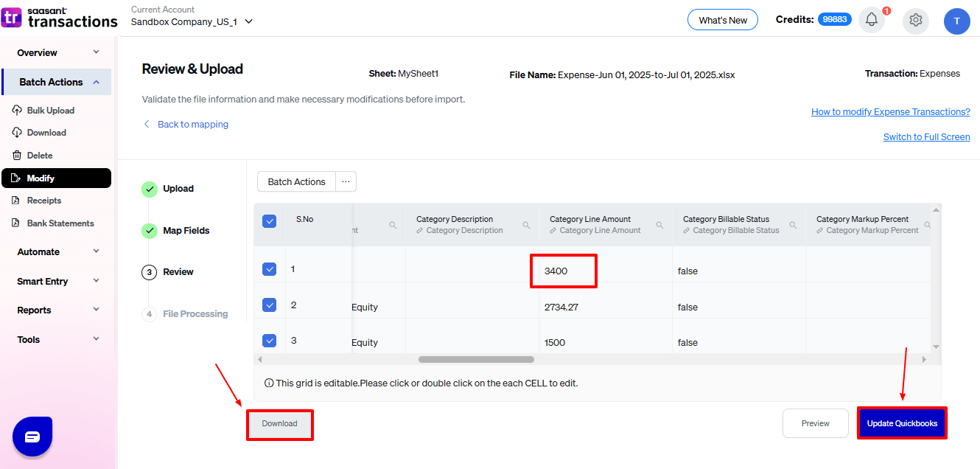Deselect the checkbox for row 3
980x469 pixels.
tap(270, 340)
